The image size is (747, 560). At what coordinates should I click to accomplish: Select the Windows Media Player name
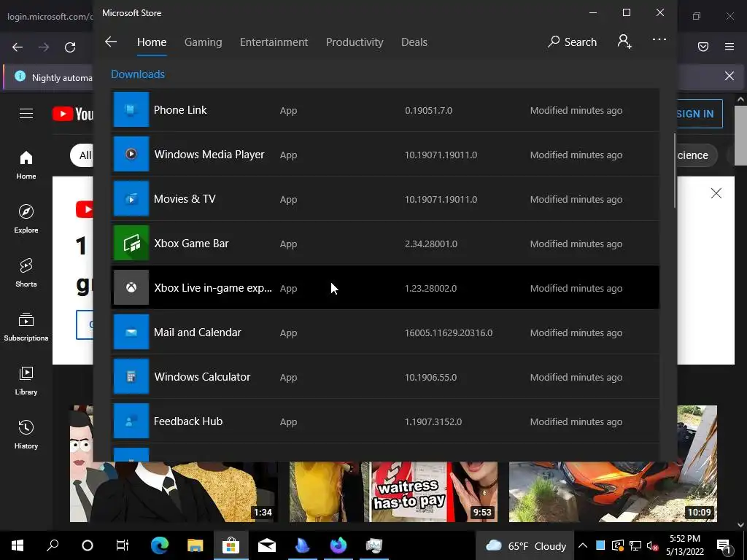(209, 155)
